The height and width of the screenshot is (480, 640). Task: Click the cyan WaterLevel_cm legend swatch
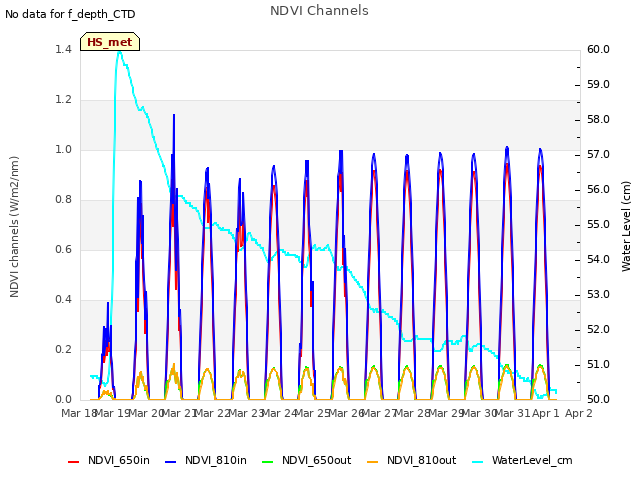tap(477, 462)
